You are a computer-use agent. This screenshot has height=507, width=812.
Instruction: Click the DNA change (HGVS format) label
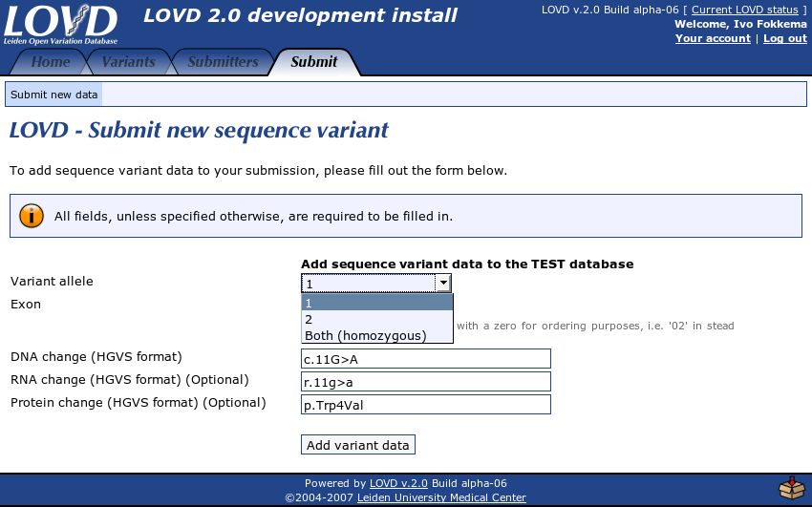coord(96,357)
